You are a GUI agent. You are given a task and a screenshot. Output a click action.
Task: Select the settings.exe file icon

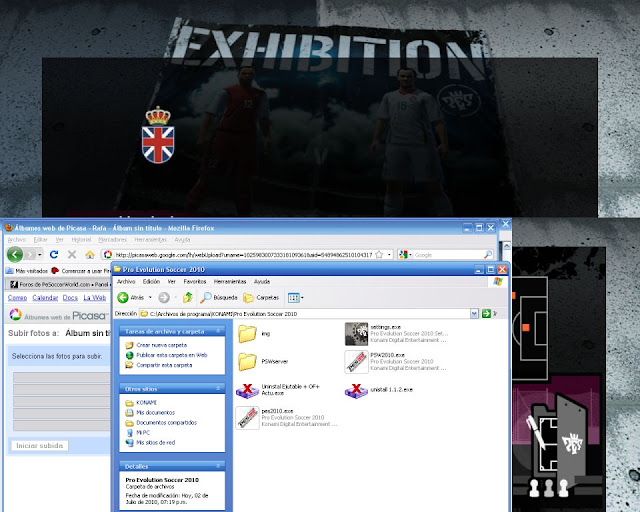[x=356, y=333]
